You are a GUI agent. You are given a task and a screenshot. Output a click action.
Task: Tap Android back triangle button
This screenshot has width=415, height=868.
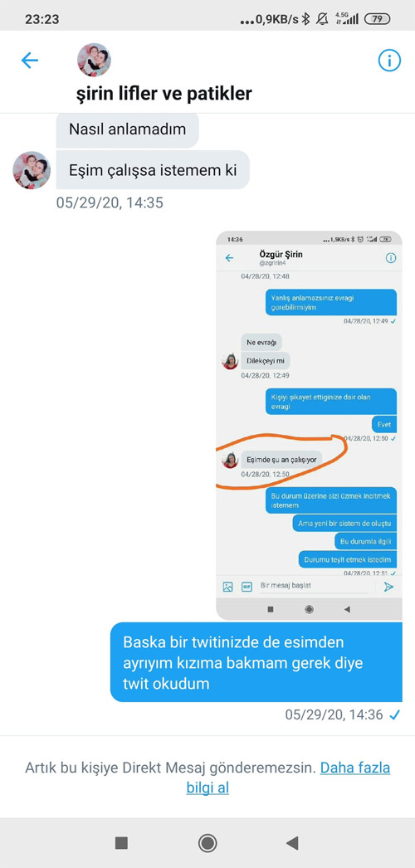pos(292,843)
